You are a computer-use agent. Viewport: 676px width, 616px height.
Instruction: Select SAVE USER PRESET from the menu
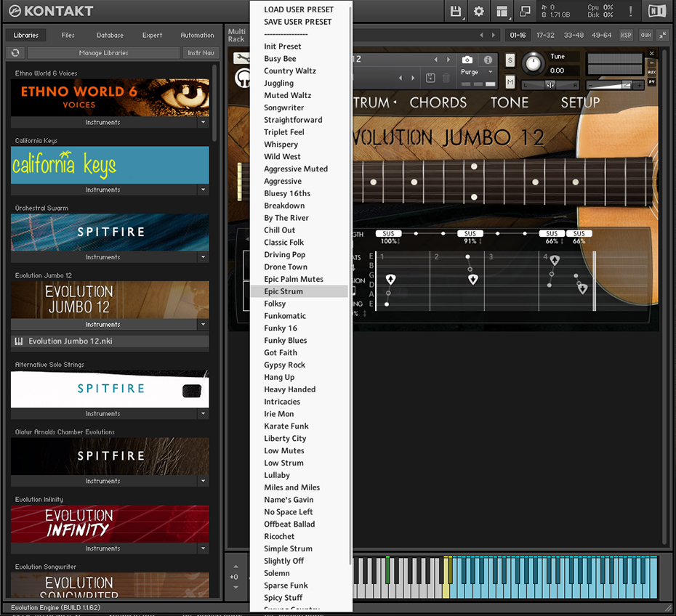298,22
